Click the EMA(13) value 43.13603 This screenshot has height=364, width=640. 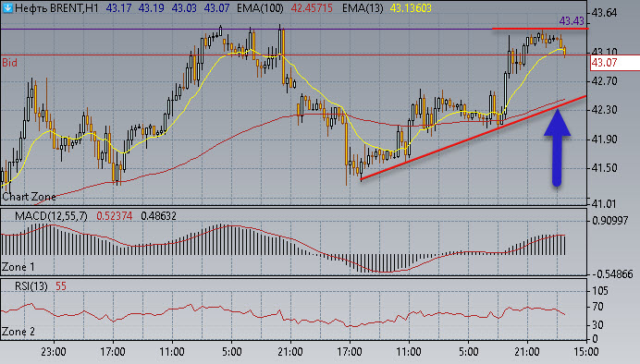(x=411, y=8)
